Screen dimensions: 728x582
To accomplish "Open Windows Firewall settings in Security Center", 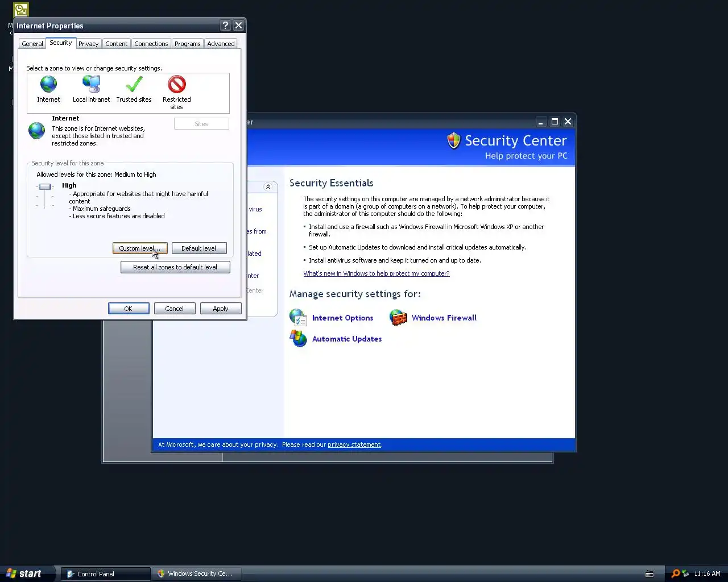I will click(x=444, y=318).
